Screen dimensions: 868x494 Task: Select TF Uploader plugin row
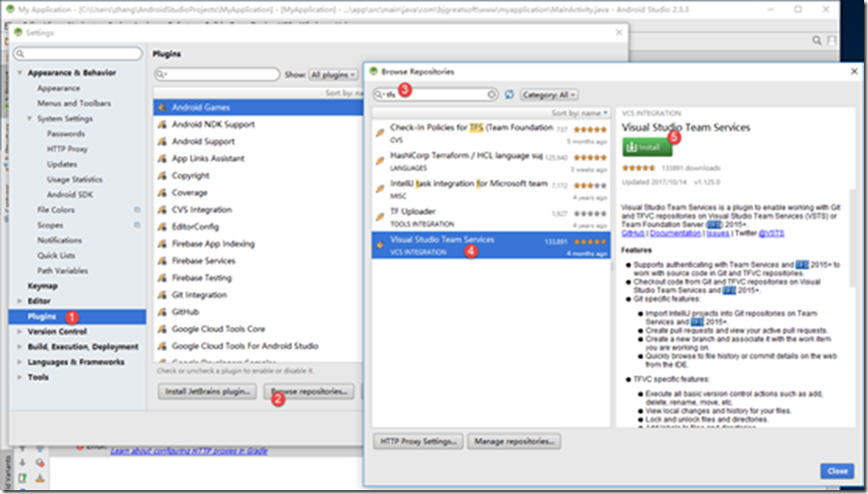(x=491, y=217)
